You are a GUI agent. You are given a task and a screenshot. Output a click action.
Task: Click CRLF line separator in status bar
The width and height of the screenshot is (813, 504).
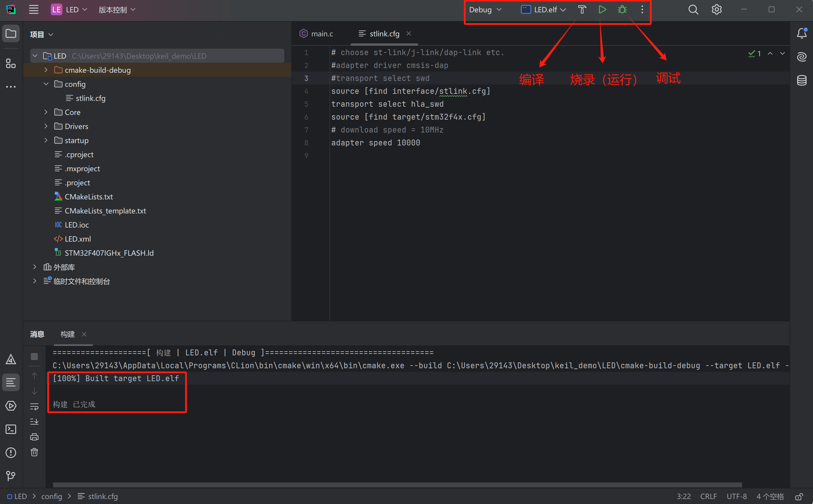click(x=708, y=497)
